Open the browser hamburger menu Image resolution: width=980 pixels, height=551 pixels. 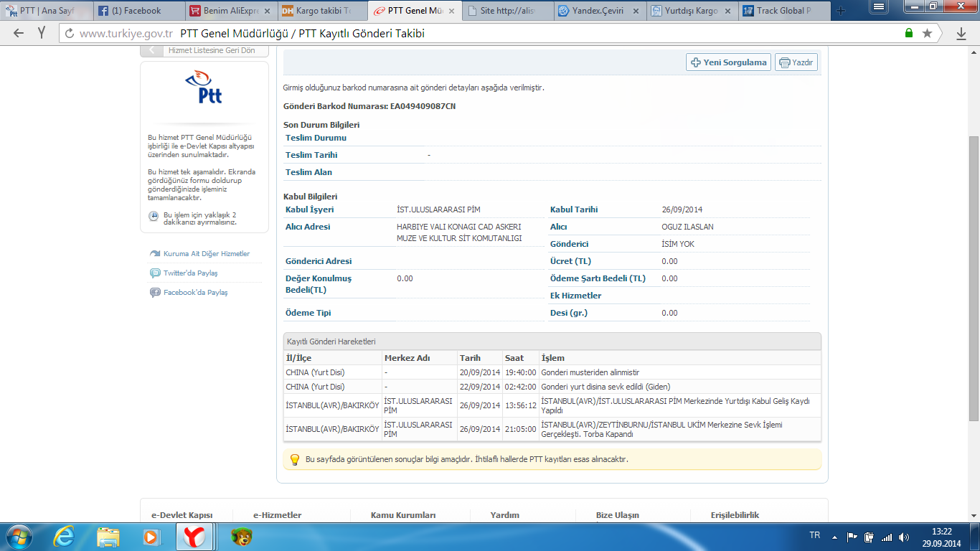pos(877,6)
